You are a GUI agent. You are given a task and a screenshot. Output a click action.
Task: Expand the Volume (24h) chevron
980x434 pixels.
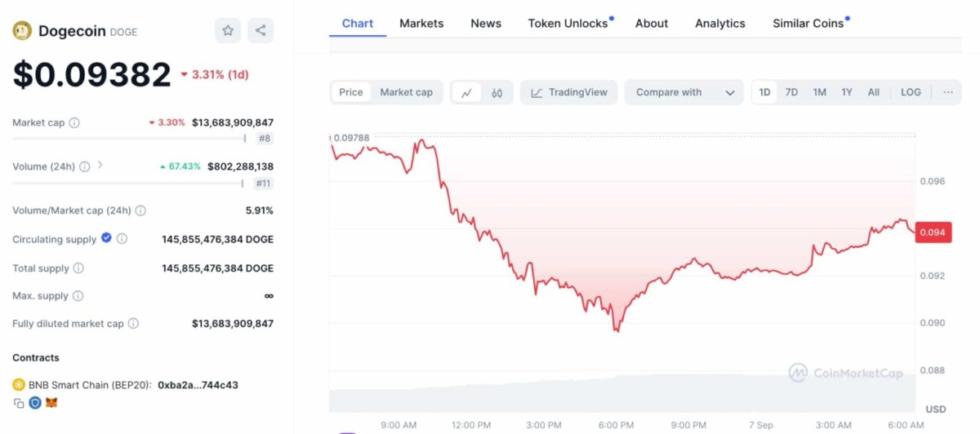pyautogui.click(x=100, y=166)
